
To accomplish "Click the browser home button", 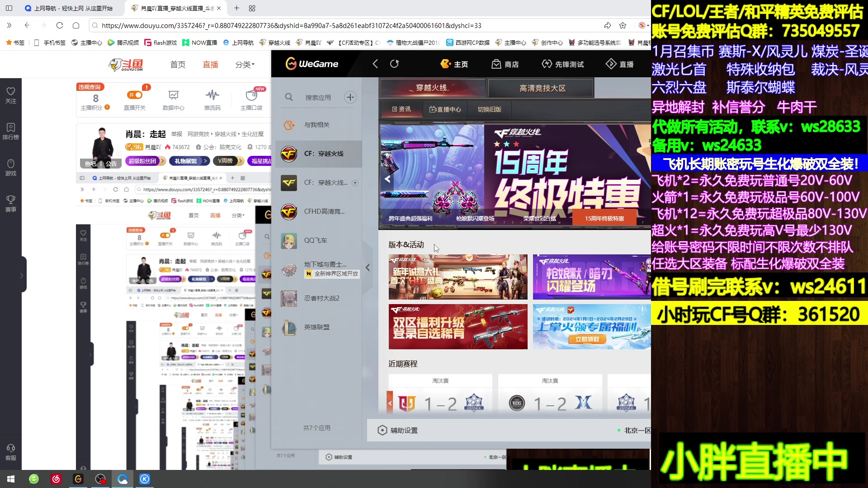I will (x=76, y=25).
